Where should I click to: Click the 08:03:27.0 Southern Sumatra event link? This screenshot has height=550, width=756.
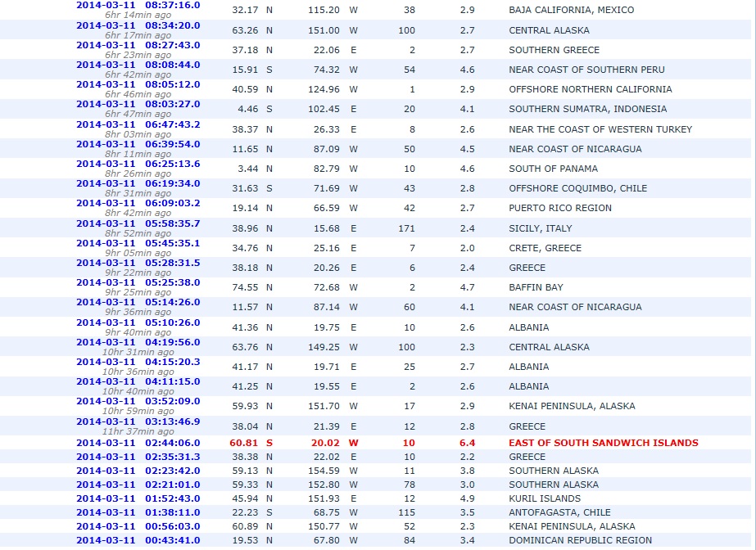pos(138,104)
